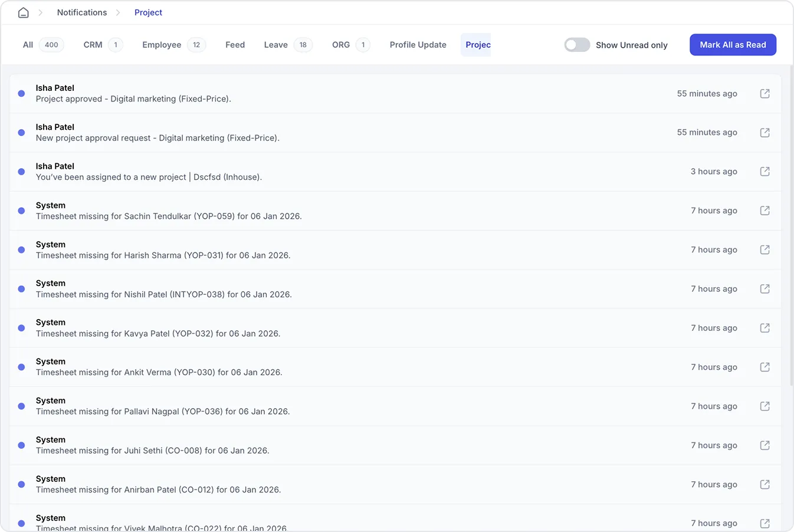This screenshot has width=794, height=532.
Task: Click Mark All as Read
Action: click(x=733, y=44)
